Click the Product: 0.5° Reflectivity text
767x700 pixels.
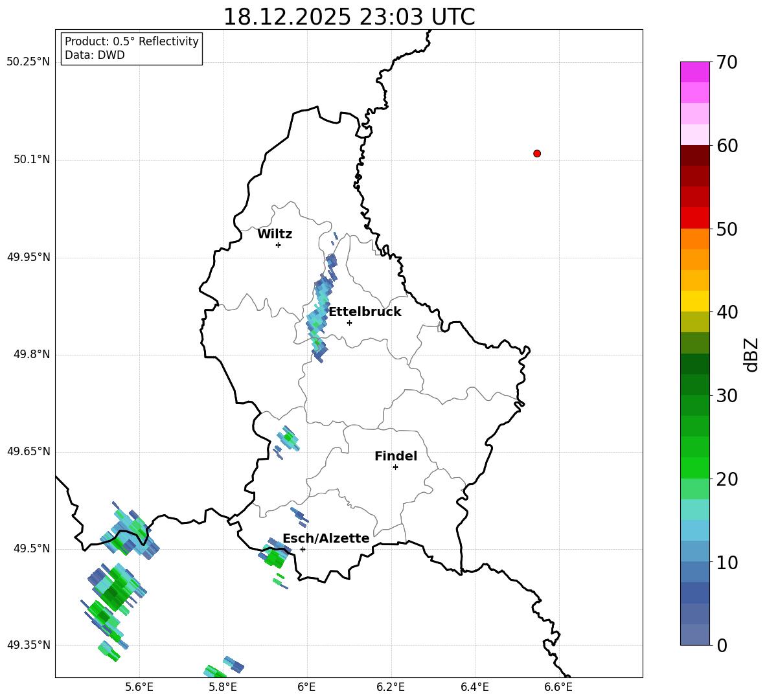point(132,41)
